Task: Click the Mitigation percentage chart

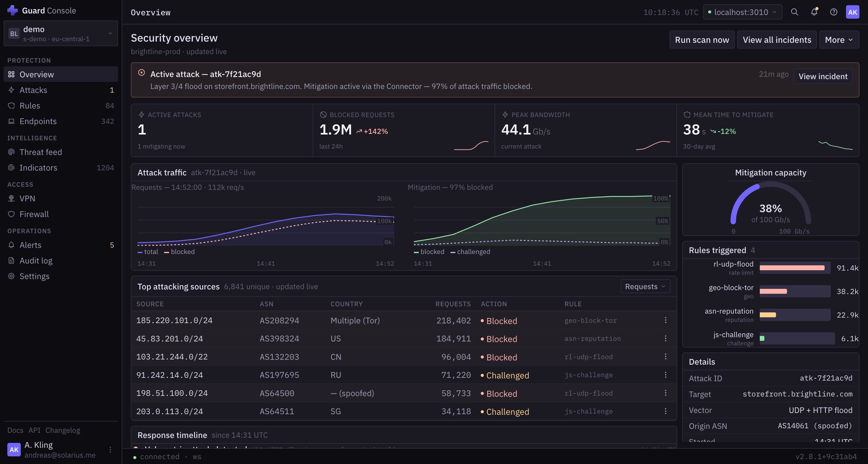Action: (x=542, y=221)
